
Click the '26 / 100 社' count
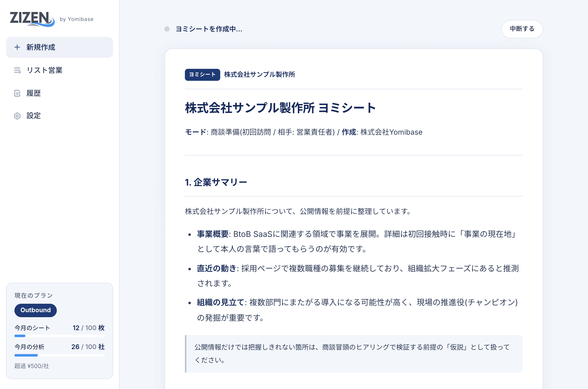[x=88, y=347]
